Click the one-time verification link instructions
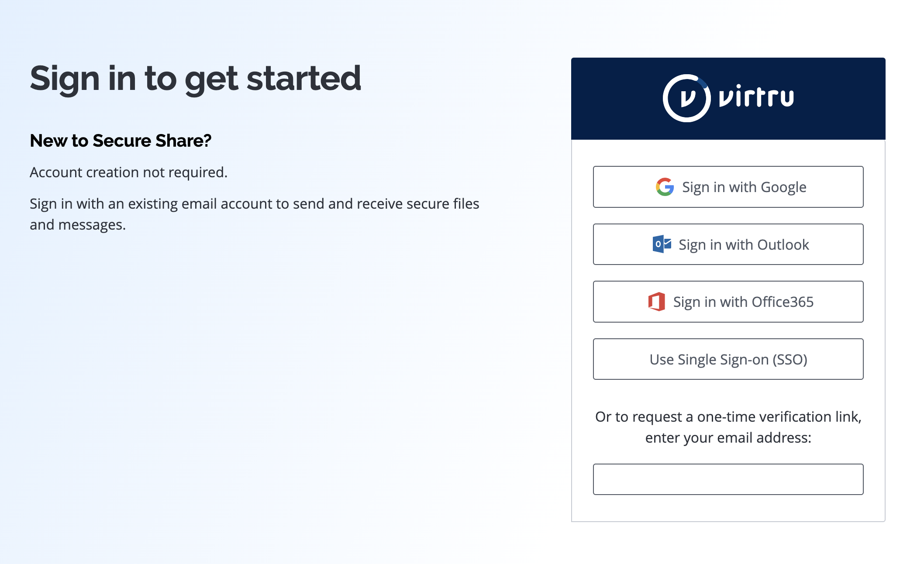 point(728,427)
